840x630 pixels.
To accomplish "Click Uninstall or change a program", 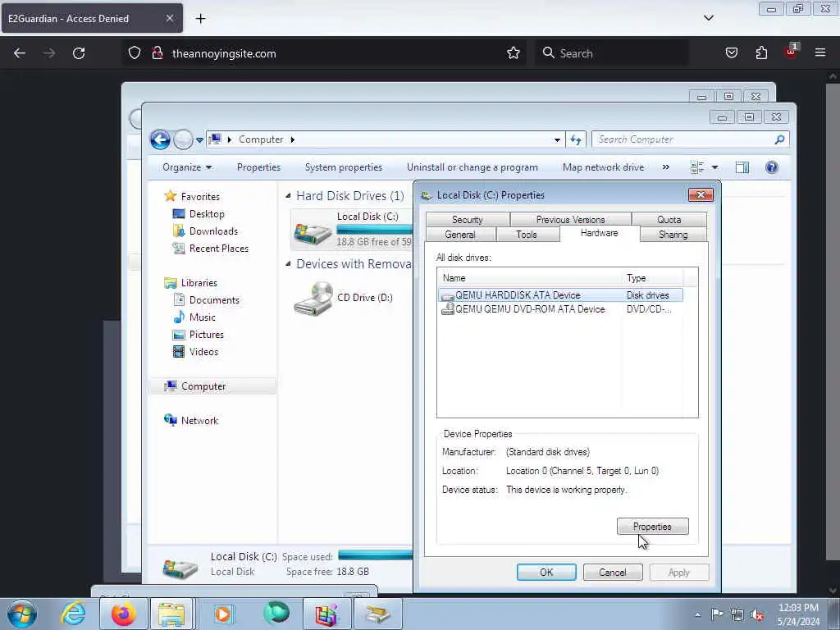I will [472, 167].
